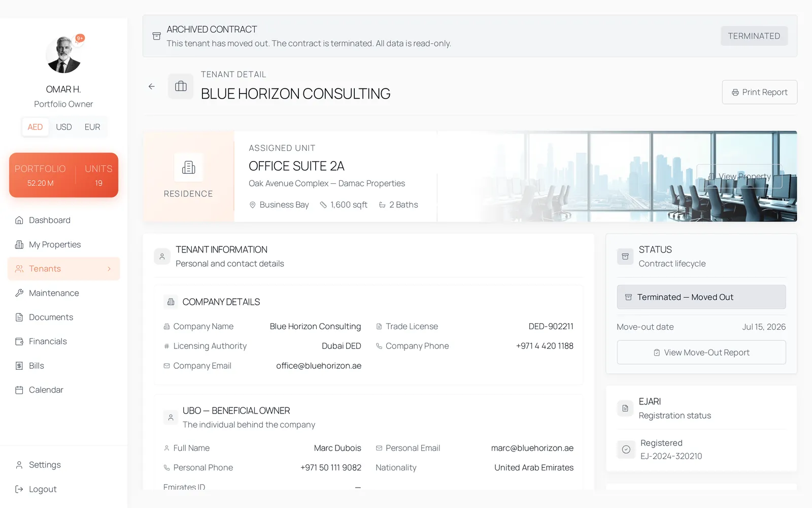Expand the Tenants menu chevron
This screenshot has width=812, height=508.
tap(109, 269)
